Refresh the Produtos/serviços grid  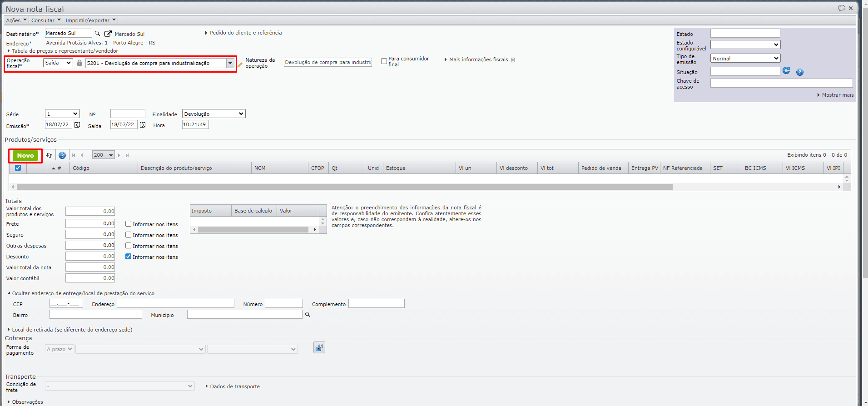49,155
